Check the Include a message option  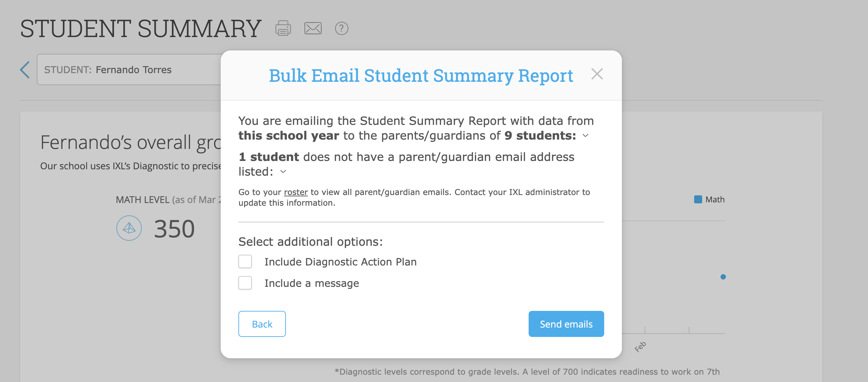[245, 283]
